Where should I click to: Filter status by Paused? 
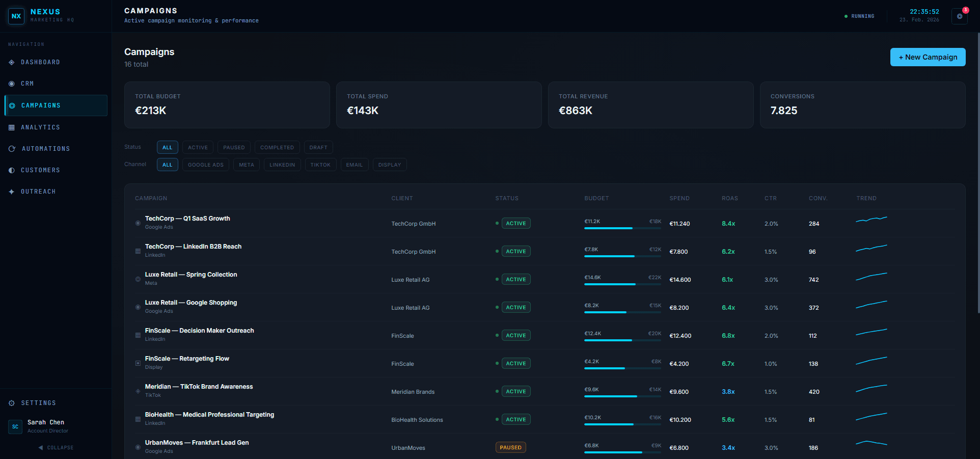coord(234,147)
